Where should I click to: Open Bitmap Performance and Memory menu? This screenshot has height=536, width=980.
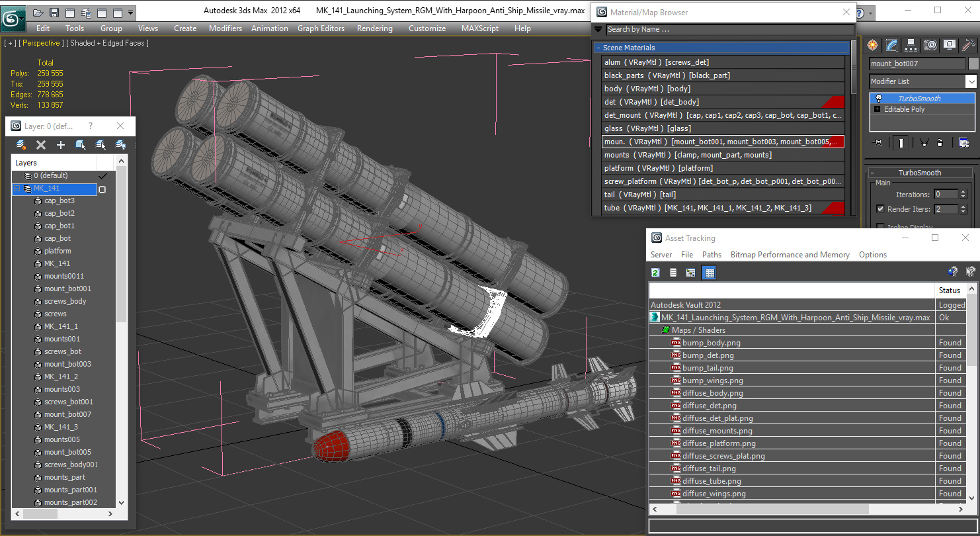[790, 255]
